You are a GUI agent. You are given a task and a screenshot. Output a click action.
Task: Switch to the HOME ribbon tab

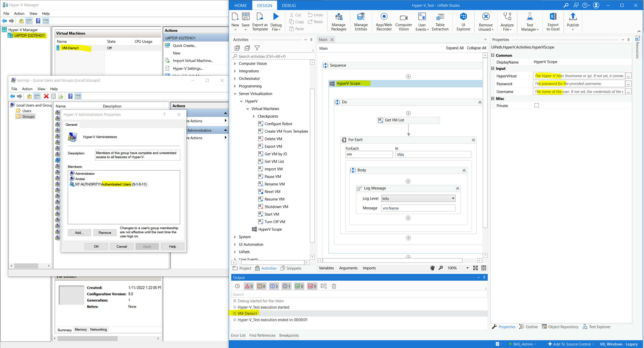pyautogui.click(x=240, y=6)
